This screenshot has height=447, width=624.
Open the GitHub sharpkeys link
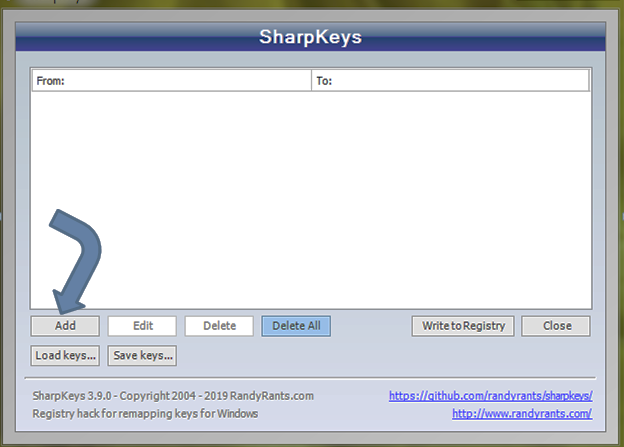click(x=490, y=396)
